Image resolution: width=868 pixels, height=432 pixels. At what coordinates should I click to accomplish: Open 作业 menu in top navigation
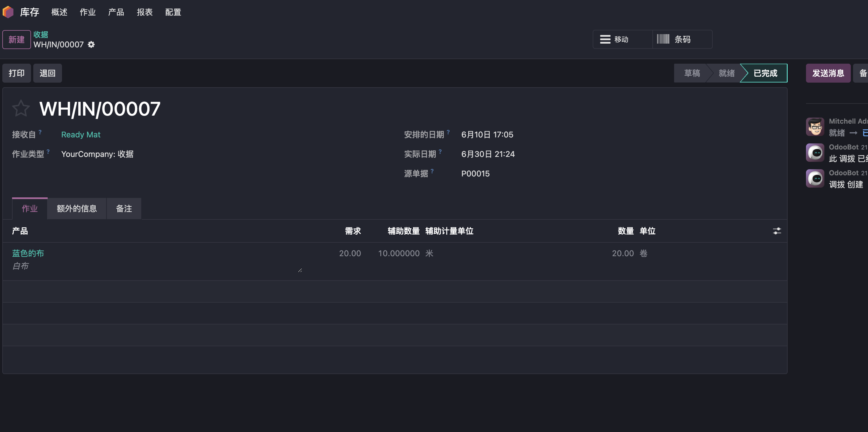(x=88, y=12)
